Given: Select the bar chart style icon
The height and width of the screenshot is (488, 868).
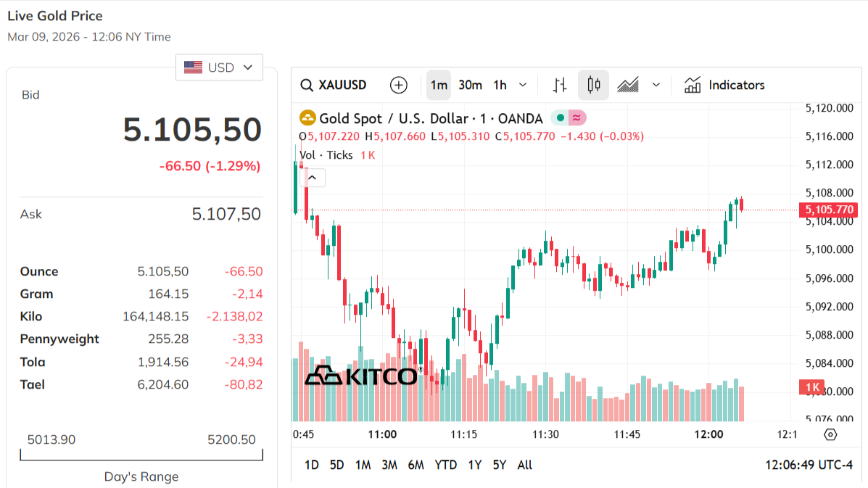Looking at the screenshot, I should [x=559, y=85].
